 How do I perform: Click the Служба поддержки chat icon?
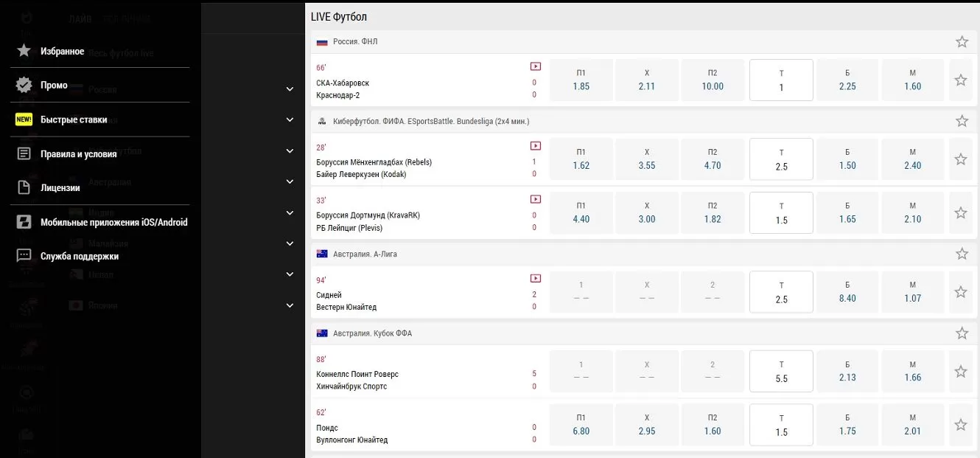pos(24,256)
